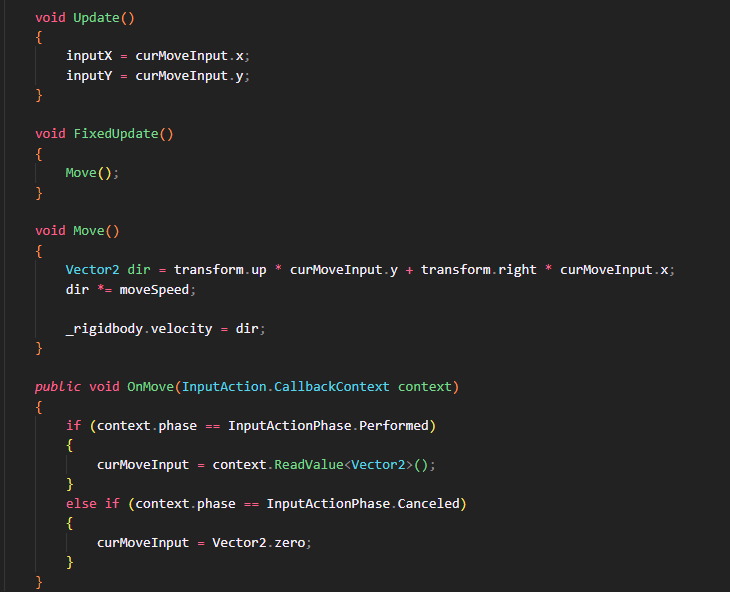Click curMoveInput.y in the inputY line
This screenshot has height=592, width=730.
189,75
